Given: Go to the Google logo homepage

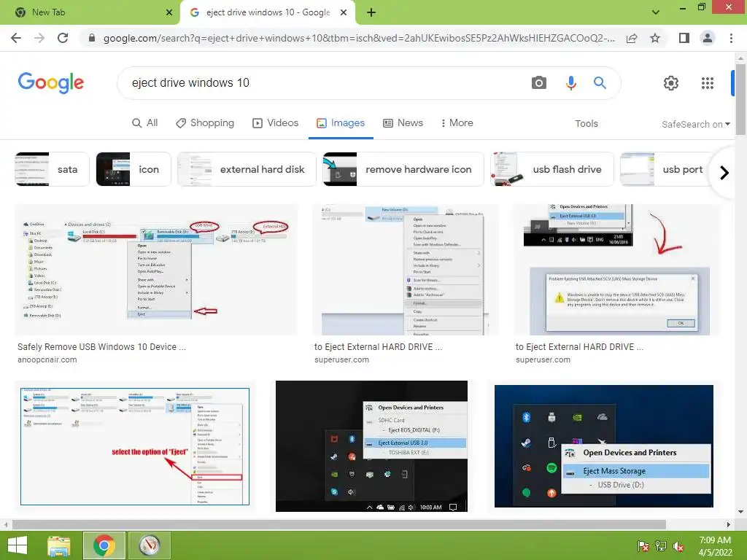Looking at the screenshot, I should point(51,83).
